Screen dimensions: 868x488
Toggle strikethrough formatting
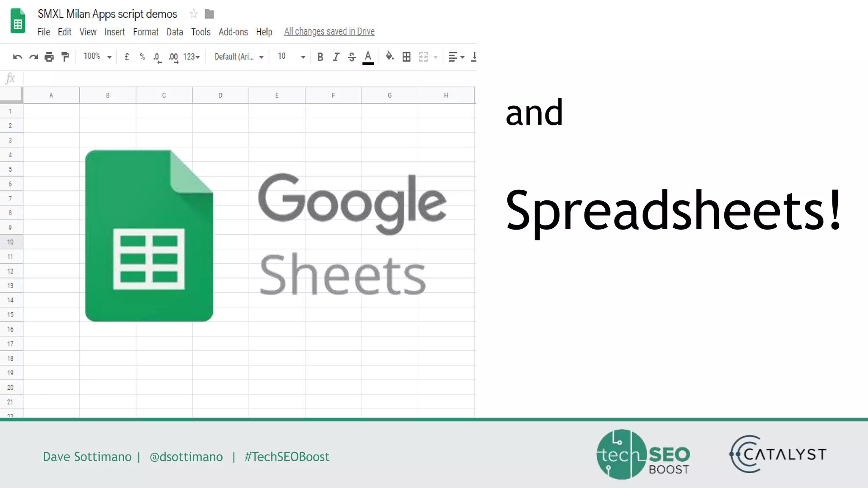[352, 57]
